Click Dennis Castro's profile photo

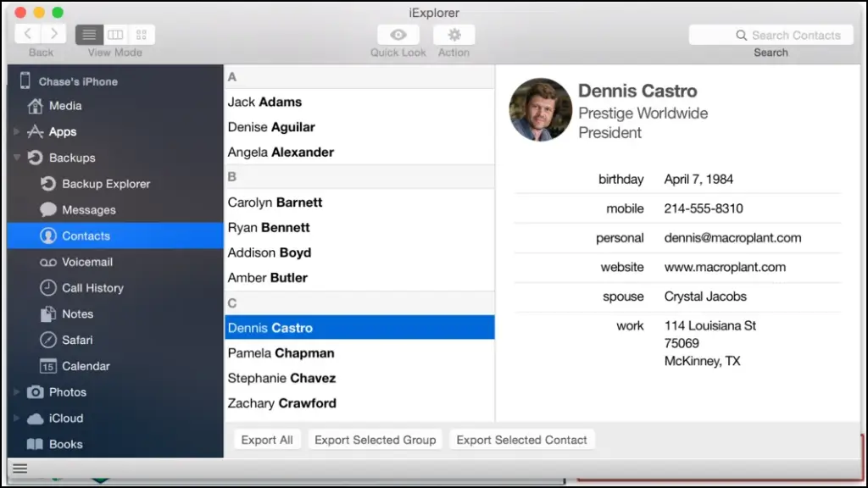(540, 109)
